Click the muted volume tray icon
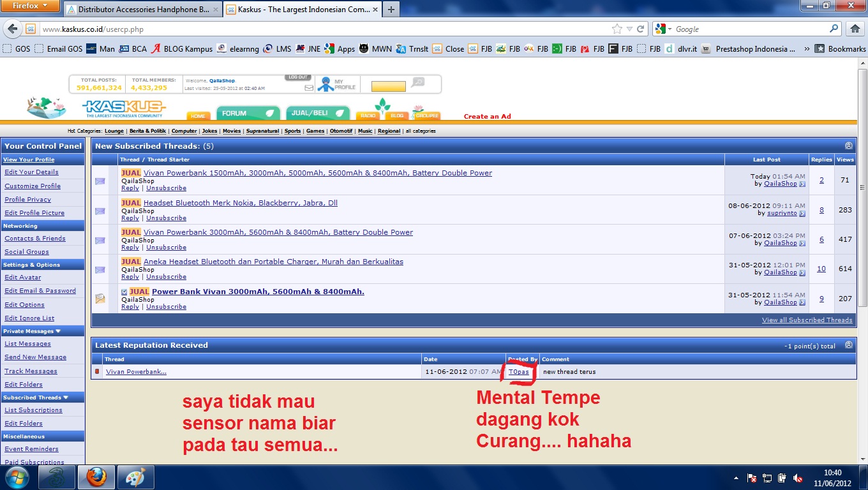 [797, 478]
